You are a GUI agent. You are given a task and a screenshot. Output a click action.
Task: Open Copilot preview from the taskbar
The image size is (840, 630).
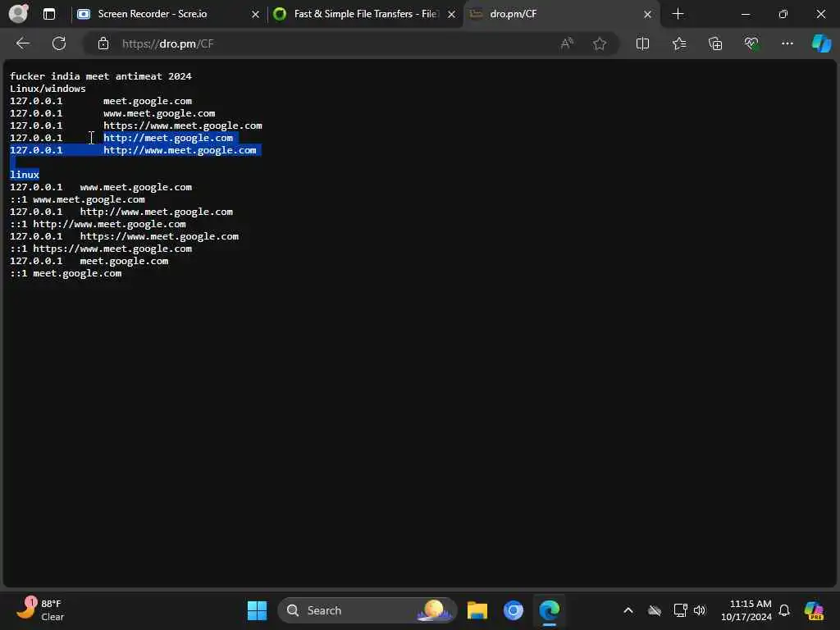tap(814, 610)
